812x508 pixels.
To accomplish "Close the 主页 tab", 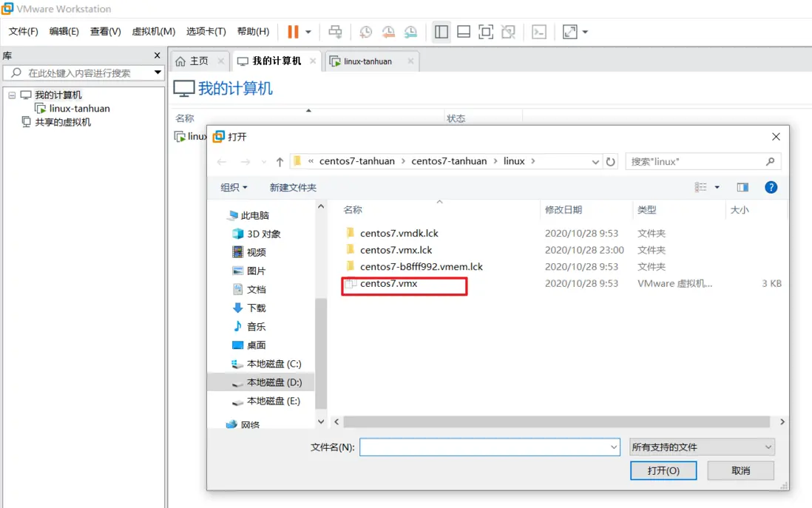I will [221, 61].
